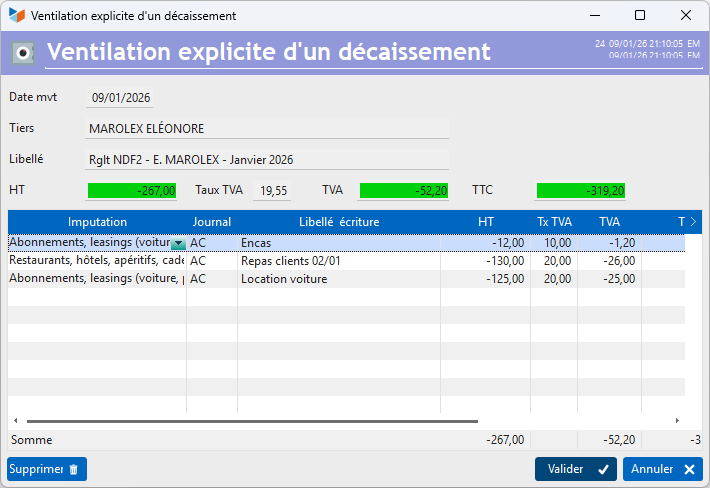Expand hidden columns with header chevron
This screenshot has width=710, height=488.
693,221
